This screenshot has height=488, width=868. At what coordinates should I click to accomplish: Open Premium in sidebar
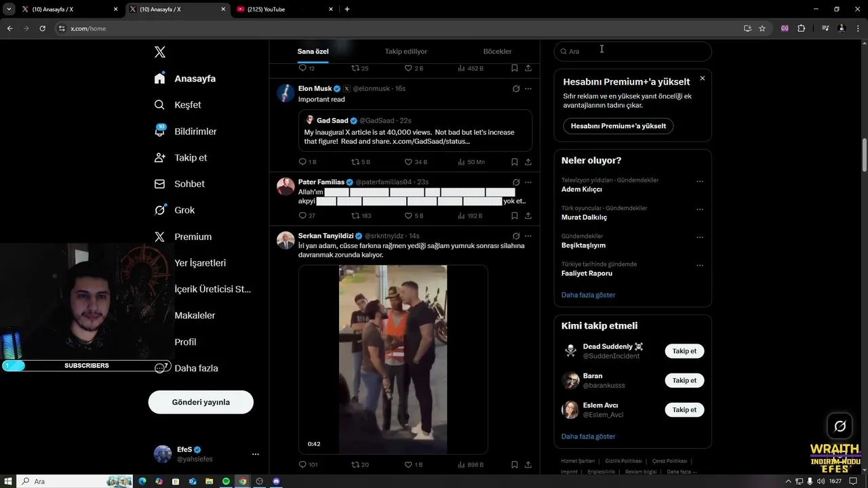[182, 237]
